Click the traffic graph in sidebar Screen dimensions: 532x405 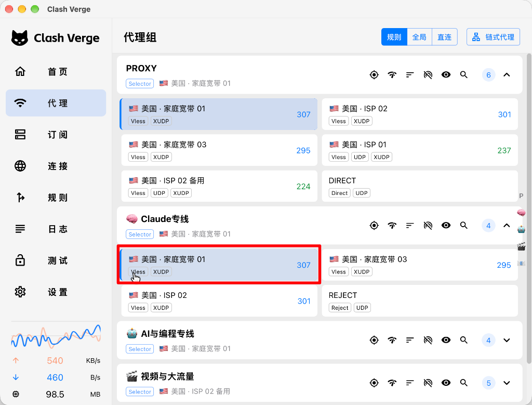pos(56,336)
